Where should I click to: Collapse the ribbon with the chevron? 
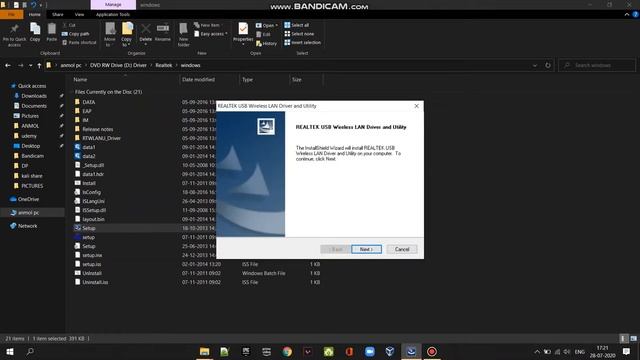coord(627,15)
